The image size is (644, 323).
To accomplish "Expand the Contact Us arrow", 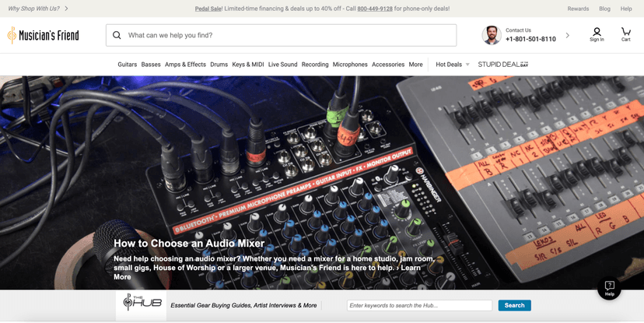I will tap(567, 35).
